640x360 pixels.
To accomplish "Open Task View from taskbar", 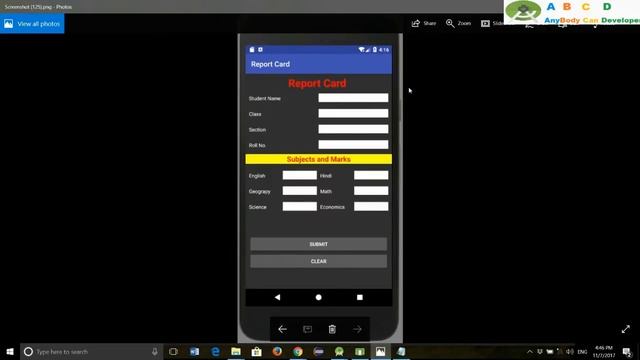I will [173, 351].
